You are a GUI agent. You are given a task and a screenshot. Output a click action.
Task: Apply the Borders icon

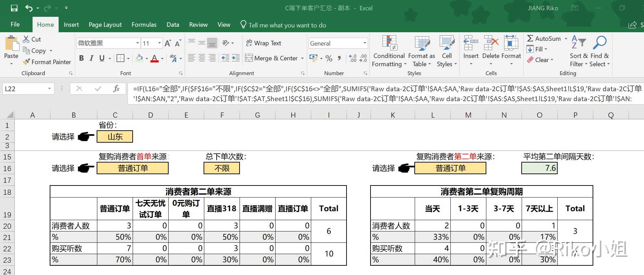[120, 58]
